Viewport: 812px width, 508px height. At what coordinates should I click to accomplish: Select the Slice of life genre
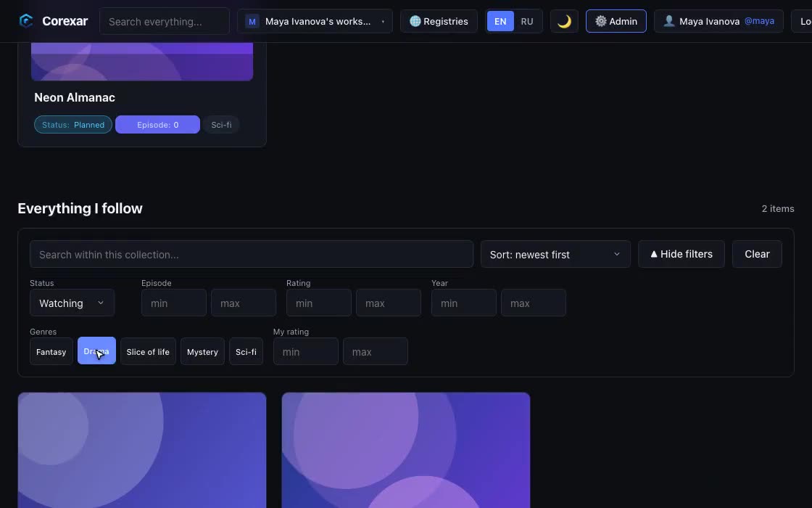point(148,351)
